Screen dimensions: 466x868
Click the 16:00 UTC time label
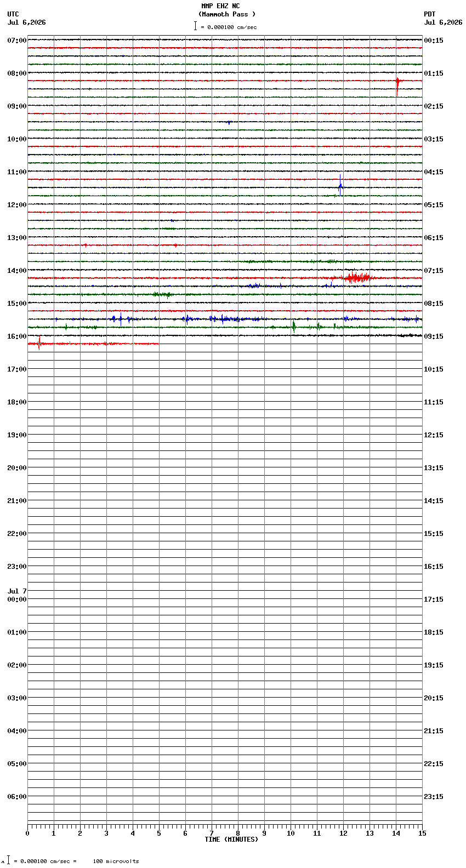(17, 336)
